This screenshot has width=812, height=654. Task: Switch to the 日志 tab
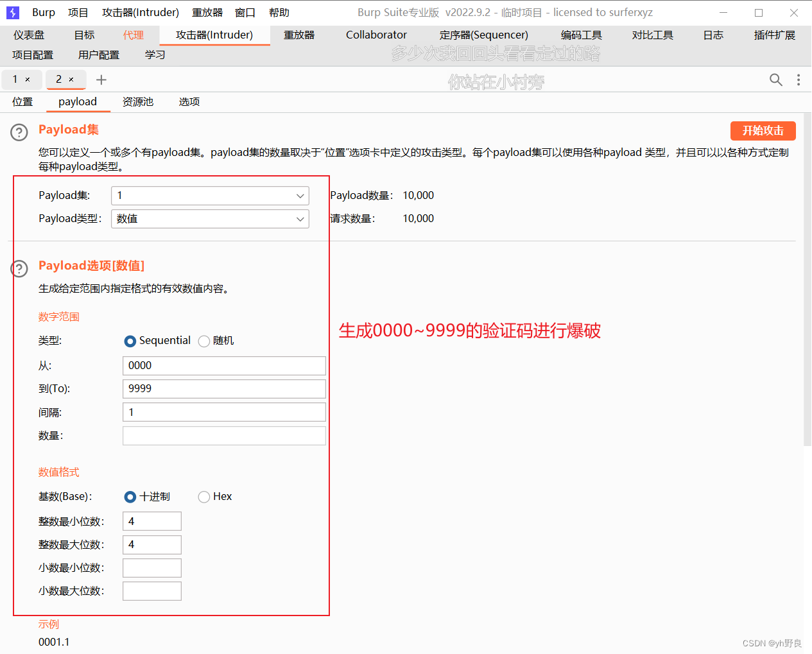coord(713,35)
